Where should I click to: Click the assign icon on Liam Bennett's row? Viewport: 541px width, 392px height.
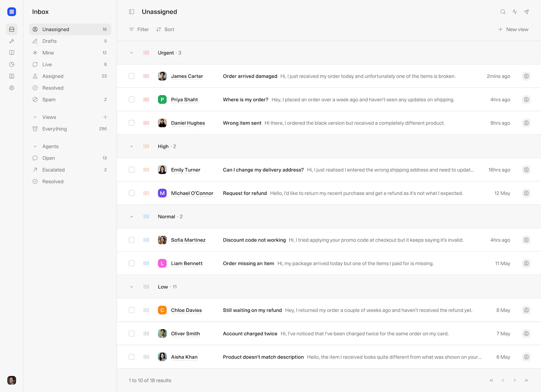(x=526, y=263)
